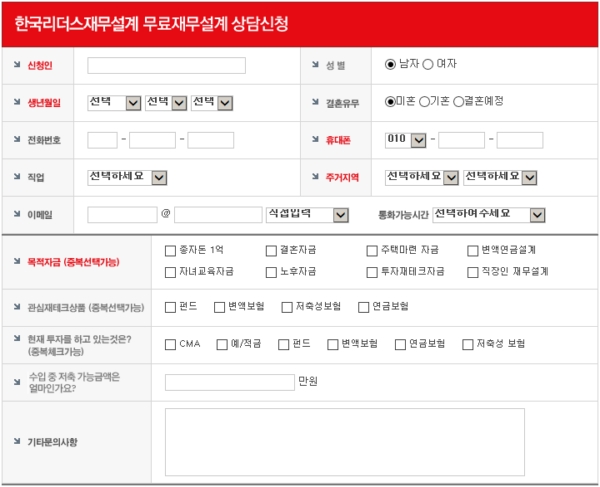Viewport: 600px width, 487px height.
Task: Tick the 저축성 보험 investment checkbox
Action: coord(467,345)
